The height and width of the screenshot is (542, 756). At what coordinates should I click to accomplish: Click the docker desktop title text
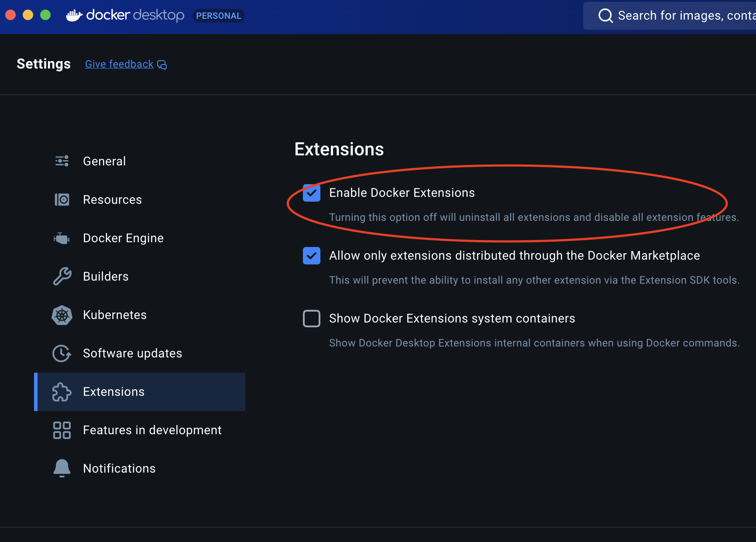(135, 15)
